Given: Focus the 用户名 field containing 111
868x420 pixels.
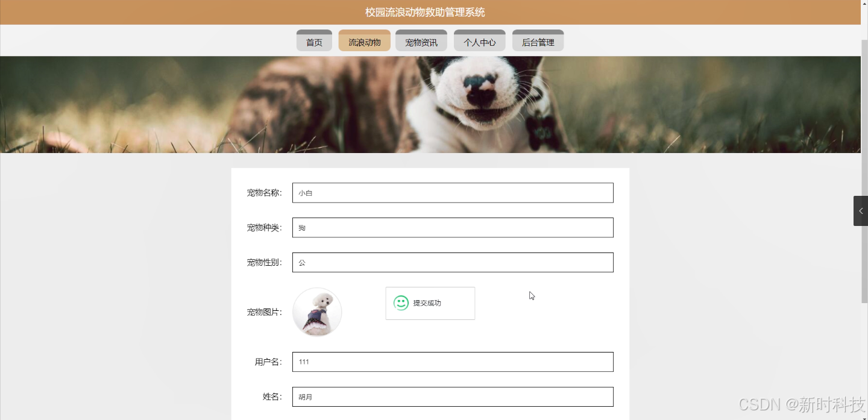Looking at the screenshot, I should click(453, 362).
